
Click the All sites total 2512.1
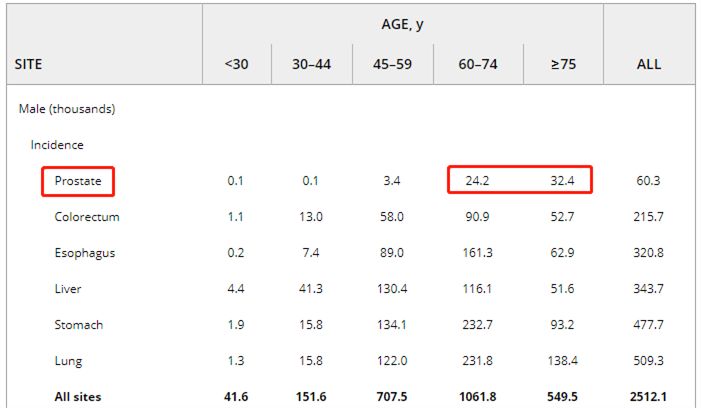pyautogui.click(x=649, y=397)
